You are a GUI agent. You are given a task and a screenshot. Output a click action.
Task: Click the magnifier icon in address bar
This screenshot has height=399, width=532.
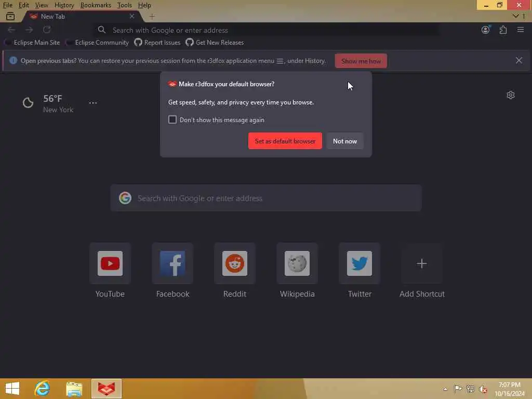[x=102, y=30]
